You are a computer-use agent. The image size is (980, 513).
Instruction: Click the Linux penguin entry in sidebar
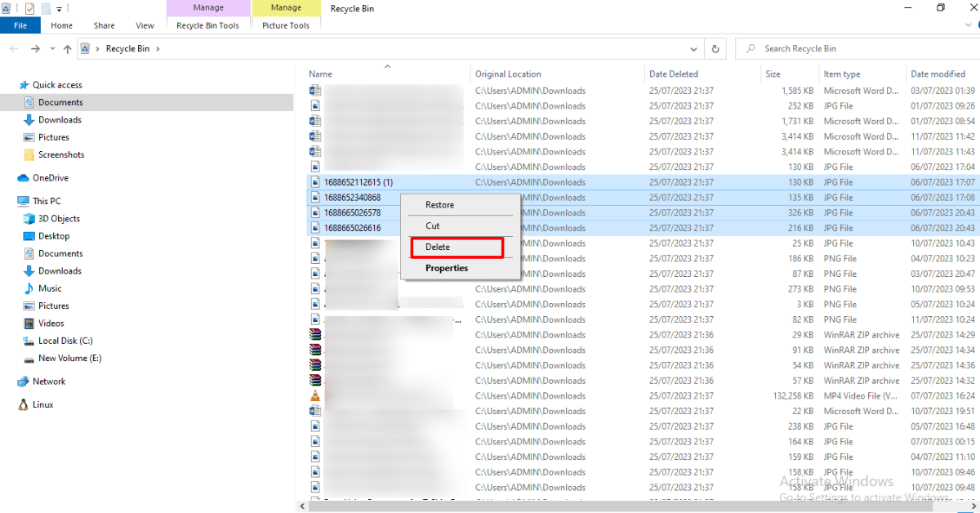click(x=42, y=404)
